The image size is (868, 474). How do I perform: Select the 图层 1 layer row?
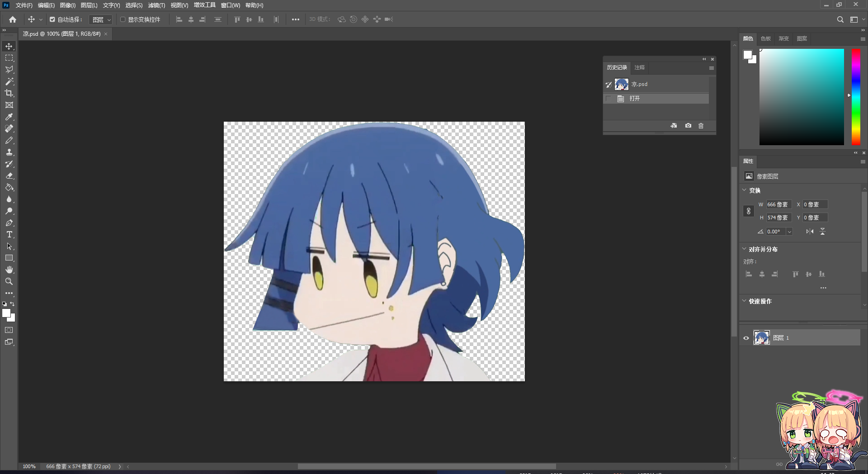coord(801,338)
